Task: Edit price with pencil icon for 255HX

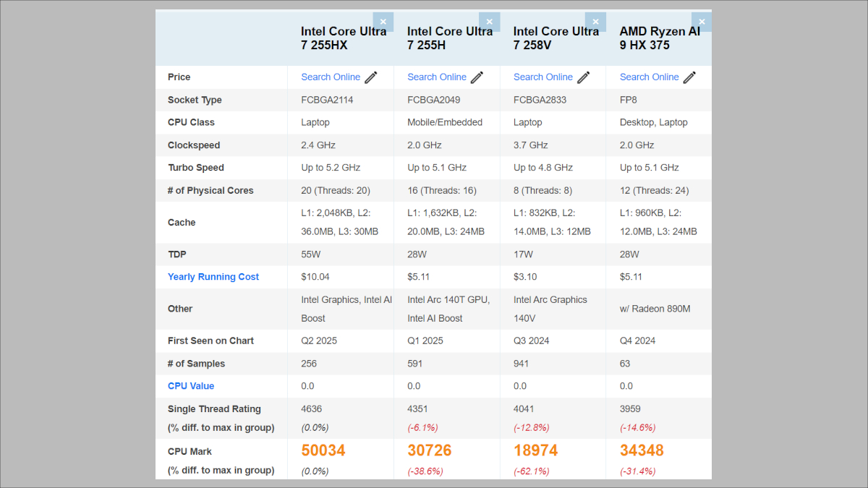Action: pos(371,77)
